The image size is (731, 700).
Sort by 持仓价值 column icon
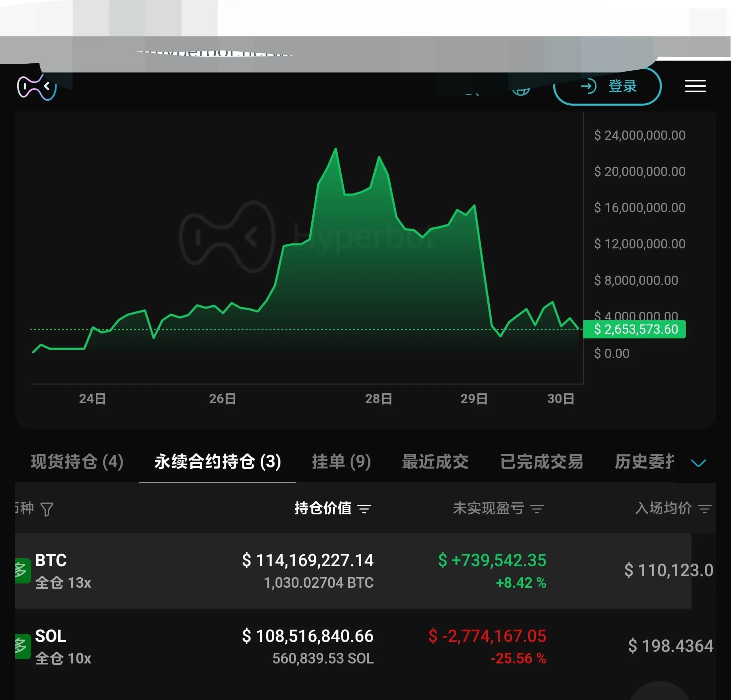coord(364,509)
